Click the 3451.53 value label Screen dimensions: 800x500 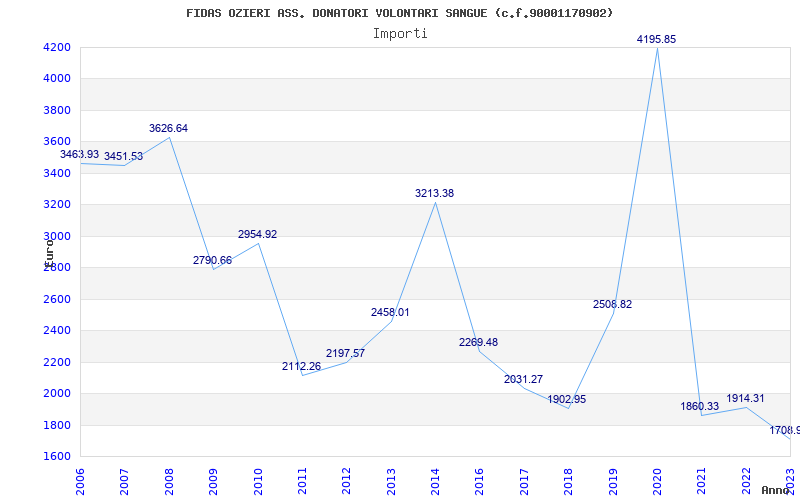click(x=123, y=157)
